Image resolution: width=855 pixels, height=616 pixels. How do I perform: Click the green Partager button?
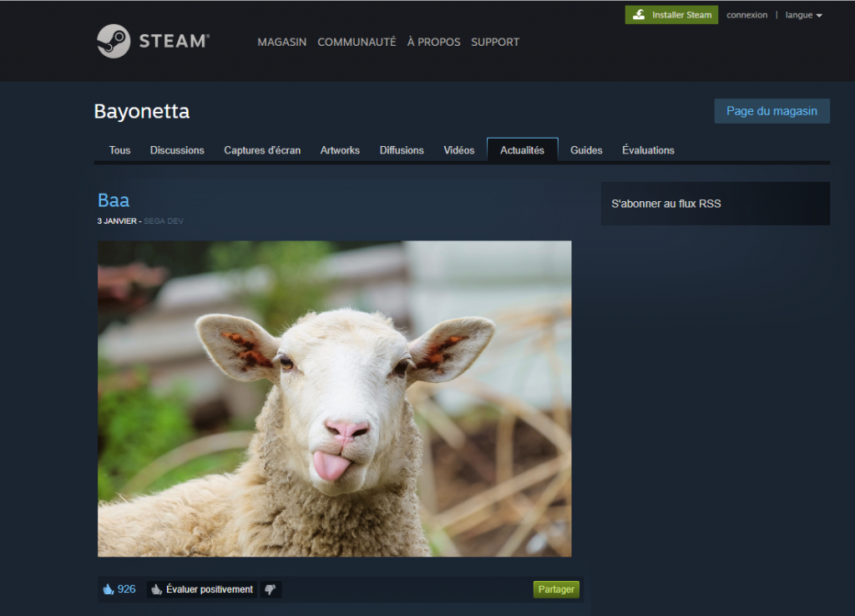[x=555, y=589]
